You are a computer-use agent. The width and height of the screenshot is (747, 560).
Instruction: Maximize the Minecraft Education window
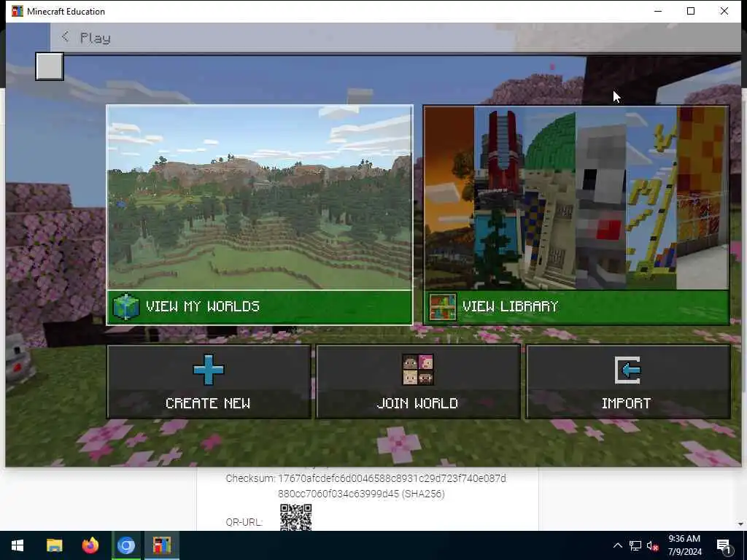[691, 11]
